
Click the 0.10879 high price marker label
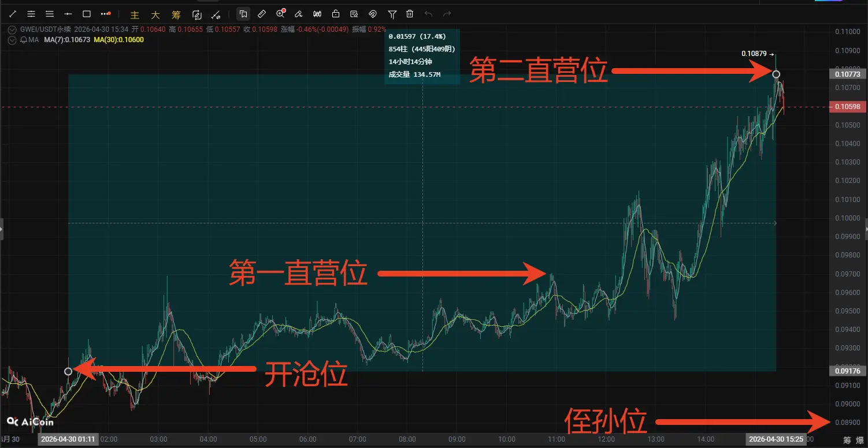click(x=754, y=54)
